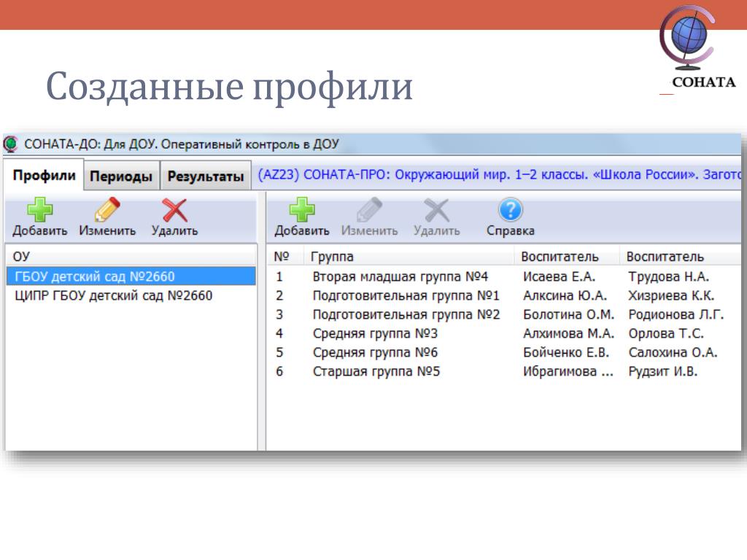Screen dimensions: 747x560
Task: Select ГБОУ детский сад №2660 row
Action: click(x=131, y=276)
